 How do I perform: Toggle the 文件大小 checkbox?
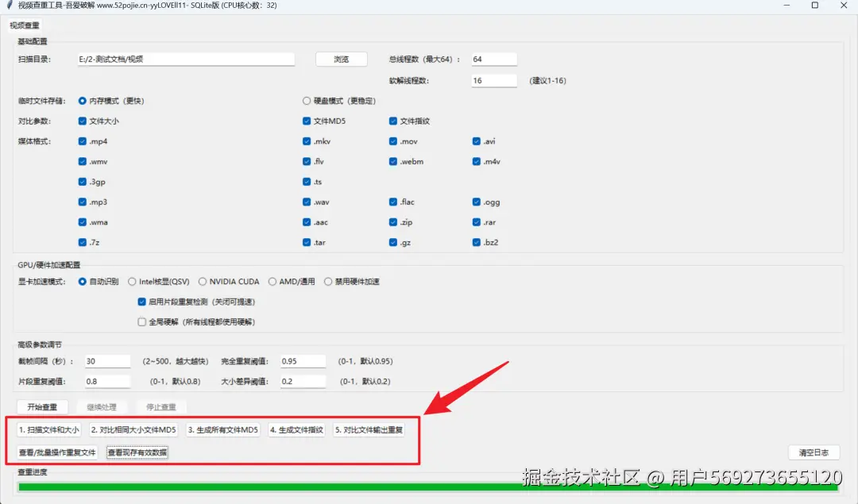tap(82, 121)
